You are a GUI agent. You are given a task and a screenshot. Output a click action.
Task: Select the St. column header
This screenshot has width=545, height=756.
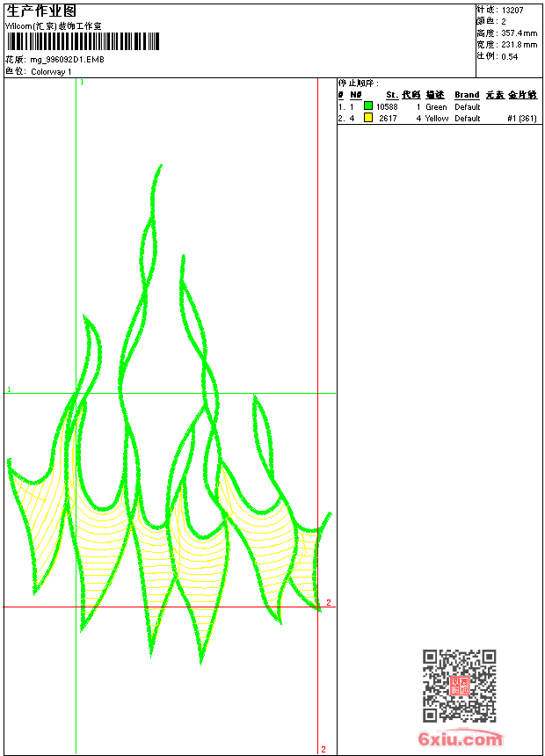pos(392,95)
